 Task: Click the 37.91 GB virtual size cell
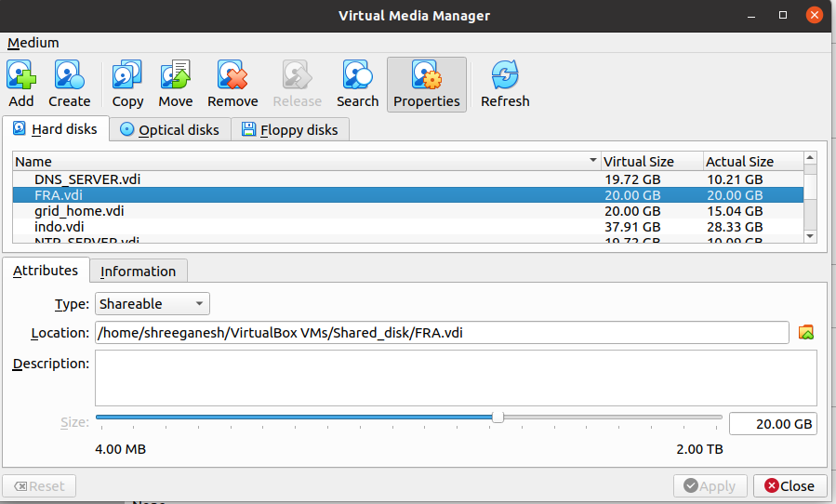[632, 227]
